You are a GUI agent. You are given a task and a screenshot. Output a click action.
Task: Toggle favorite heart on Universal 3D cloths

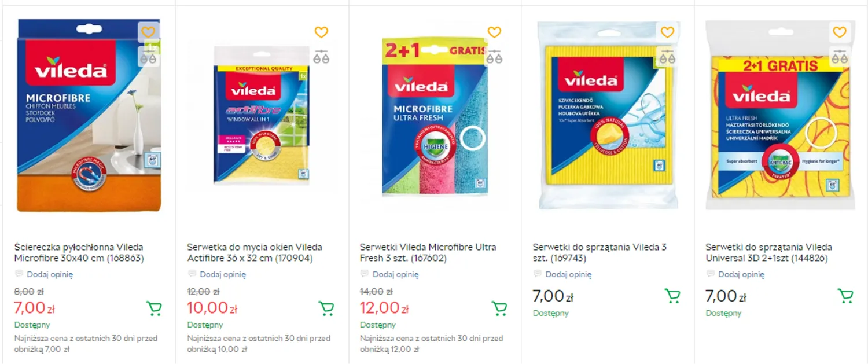pyautogui.click(x=840, y=32)
